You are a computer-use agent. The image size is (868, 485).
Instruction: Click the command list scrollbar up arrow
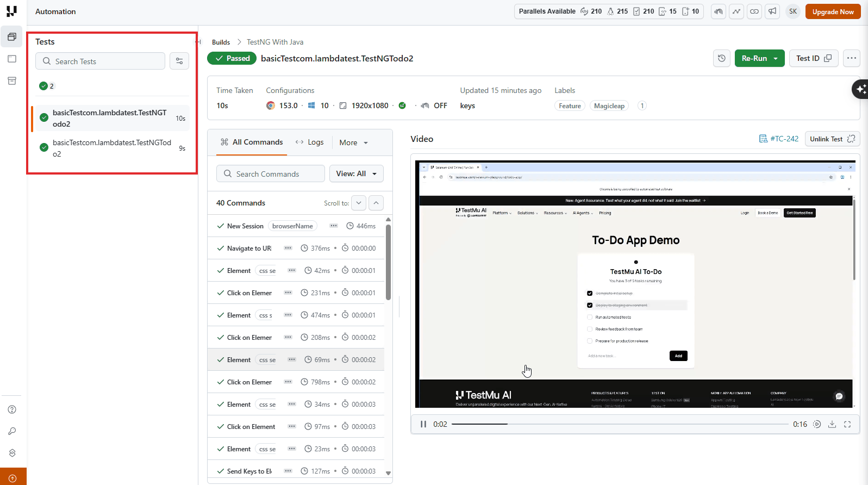[x=388, y=220]
